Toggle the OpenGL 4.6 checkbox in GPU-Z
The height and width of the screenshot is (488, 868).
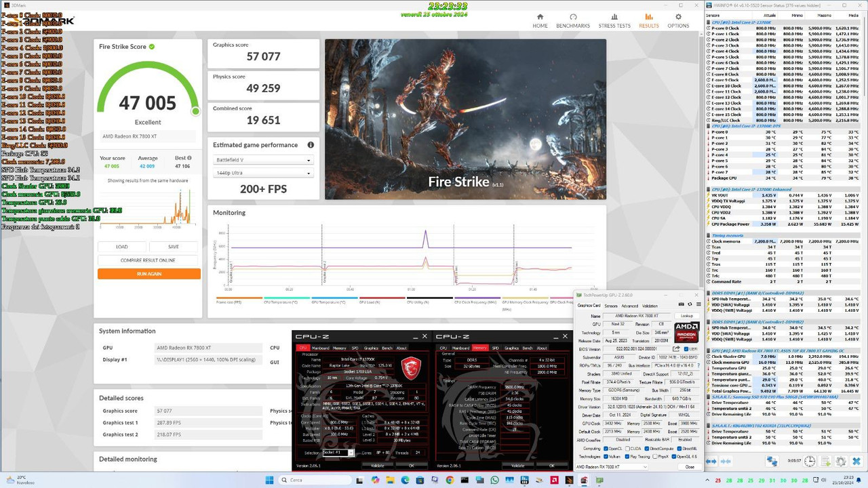point(674,456)
